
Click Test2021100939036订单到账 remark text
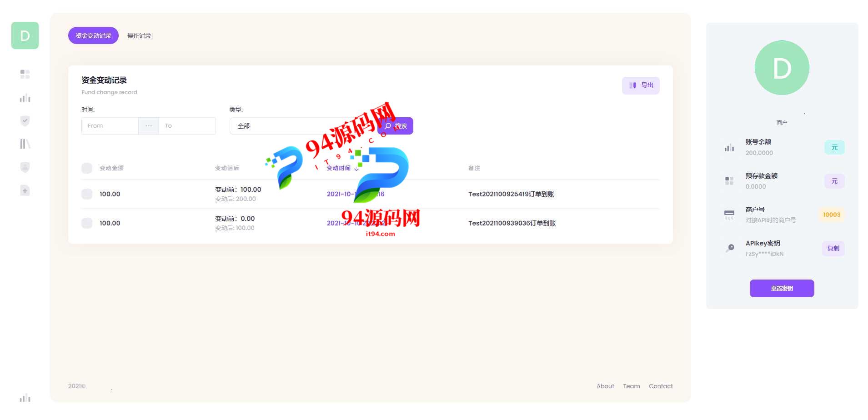pyautogui.click(x=512, y=223)
